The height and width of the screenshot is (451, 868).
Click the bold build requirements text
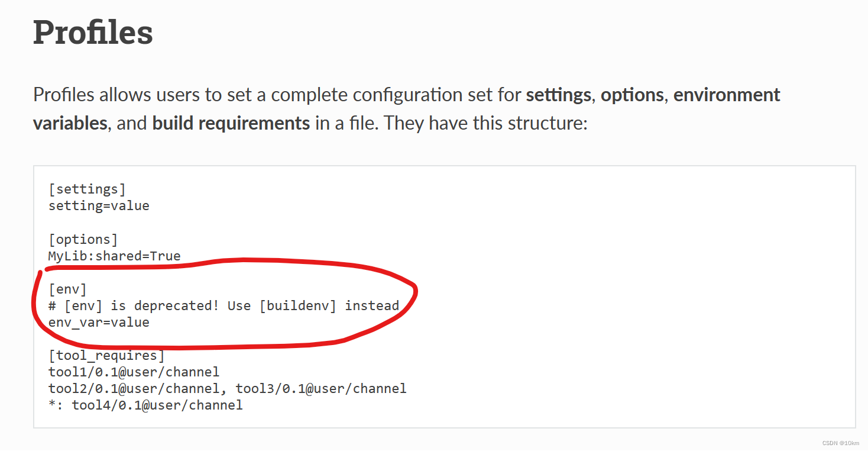(231, 123)
